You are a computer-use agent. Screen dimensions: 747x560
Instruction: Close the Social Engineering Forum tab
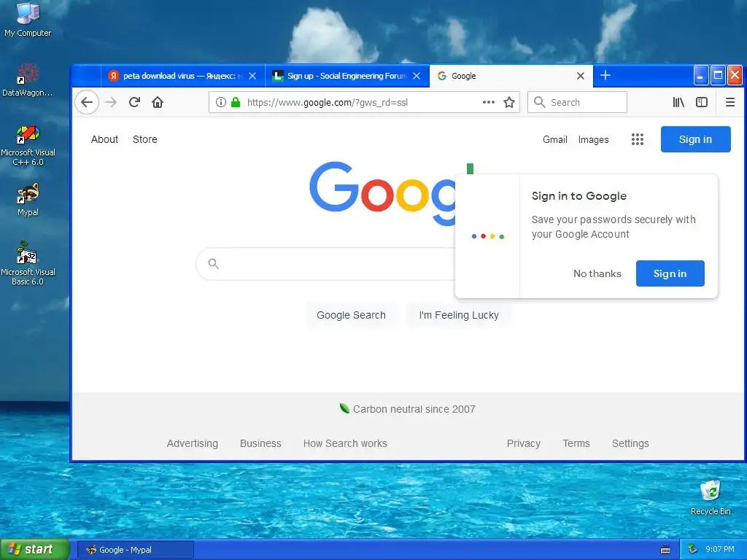click(417, 76)
